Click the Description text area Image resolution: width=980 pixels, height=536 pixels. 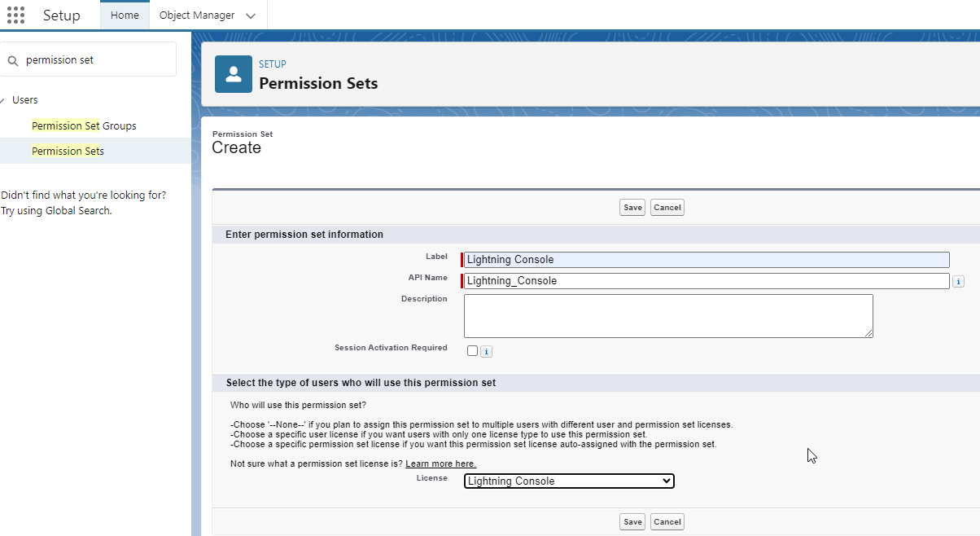[x=667, y=315]
